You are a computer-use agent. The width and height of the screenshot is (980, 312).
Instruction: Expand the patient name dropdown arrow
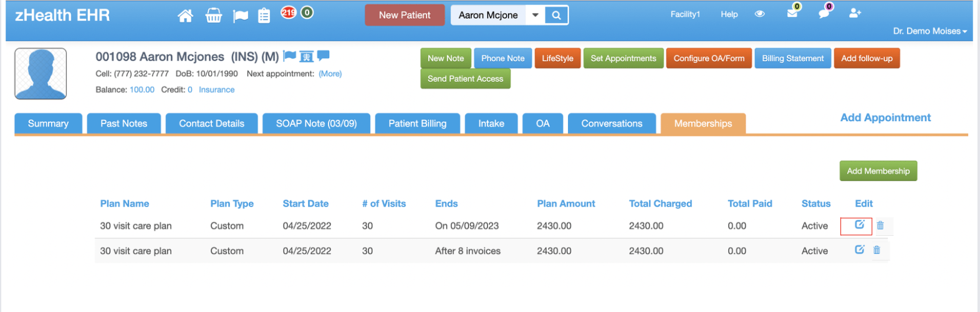pos(536,16)
